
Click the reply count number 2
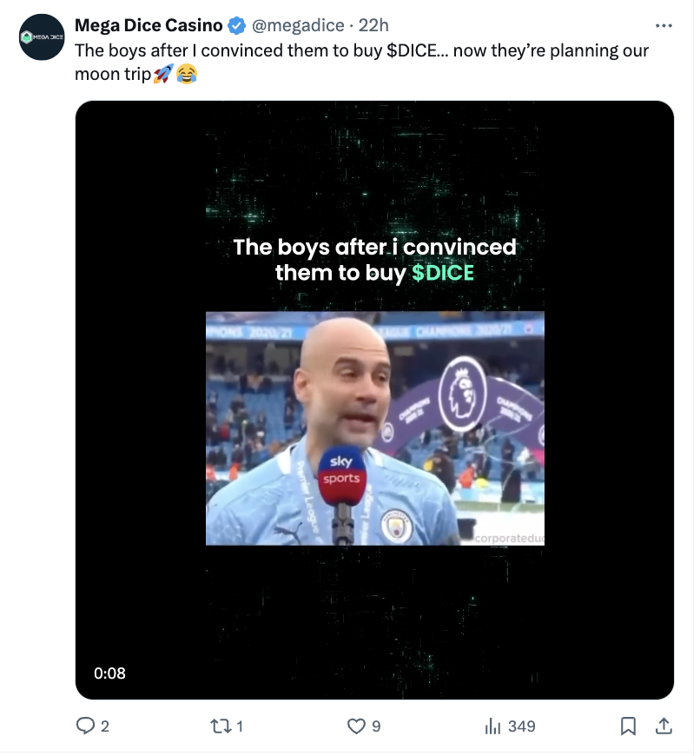point(105,726)
